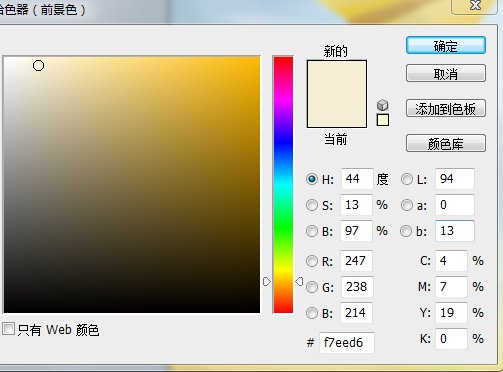Click the hue slider's left arrow handle
The image size is (503, 372).
(267, 282)
